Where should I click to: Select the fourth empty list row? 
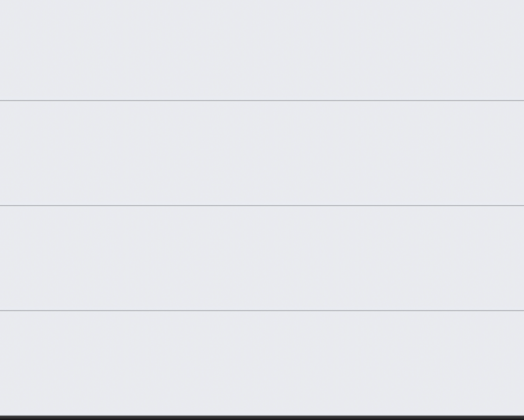(x=262, y=363)
